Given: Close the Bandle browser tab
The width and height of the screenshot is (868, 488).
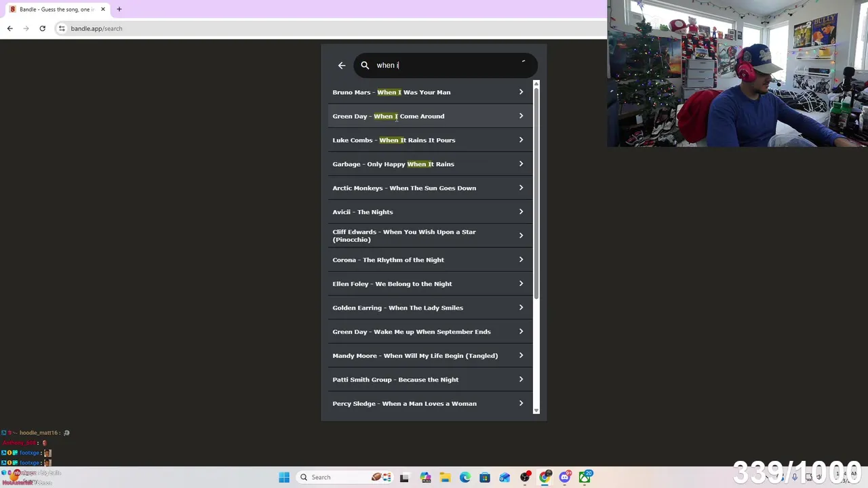Looking at the screenshot, I should click(103, 9).
